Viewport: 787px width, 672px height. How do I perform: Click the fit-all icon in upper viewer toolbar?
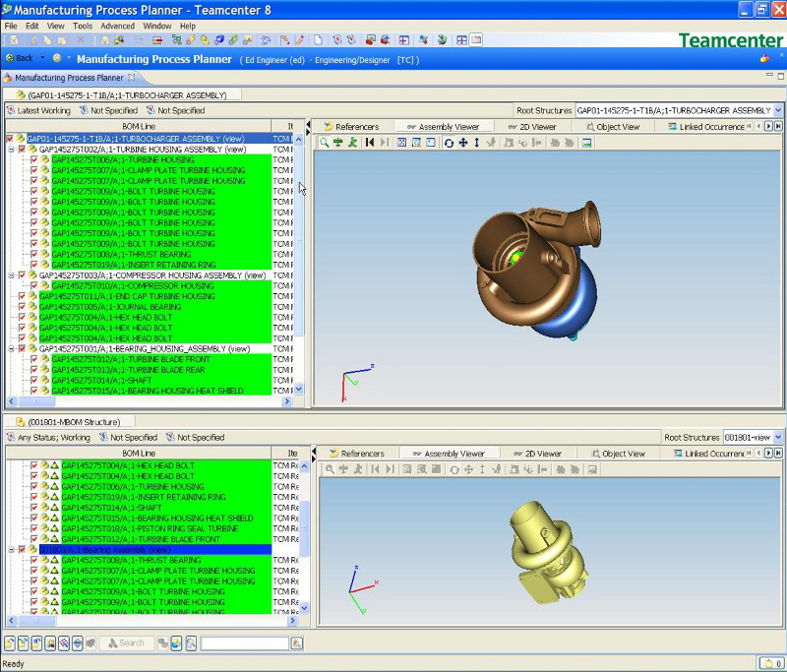click(401, 143)
